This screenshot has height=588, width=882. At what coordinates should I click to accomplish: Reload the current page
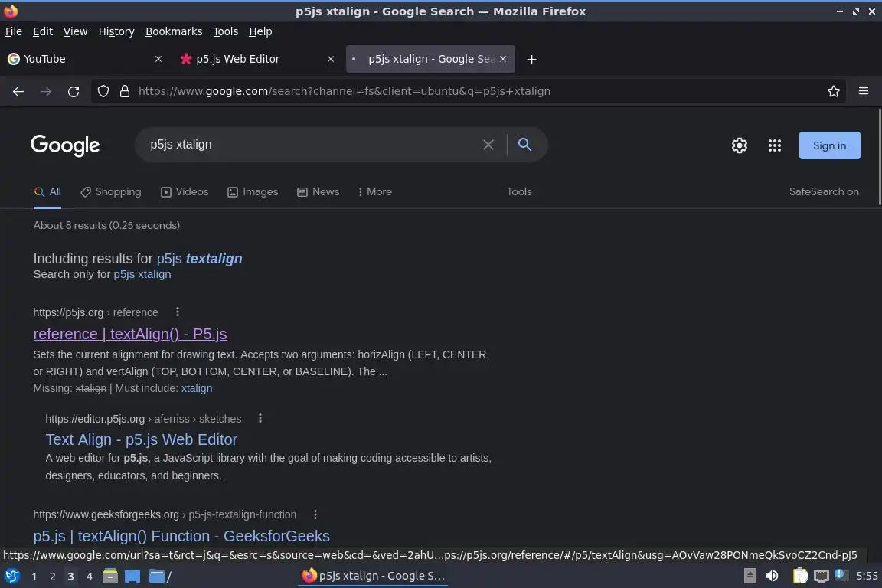73,91
